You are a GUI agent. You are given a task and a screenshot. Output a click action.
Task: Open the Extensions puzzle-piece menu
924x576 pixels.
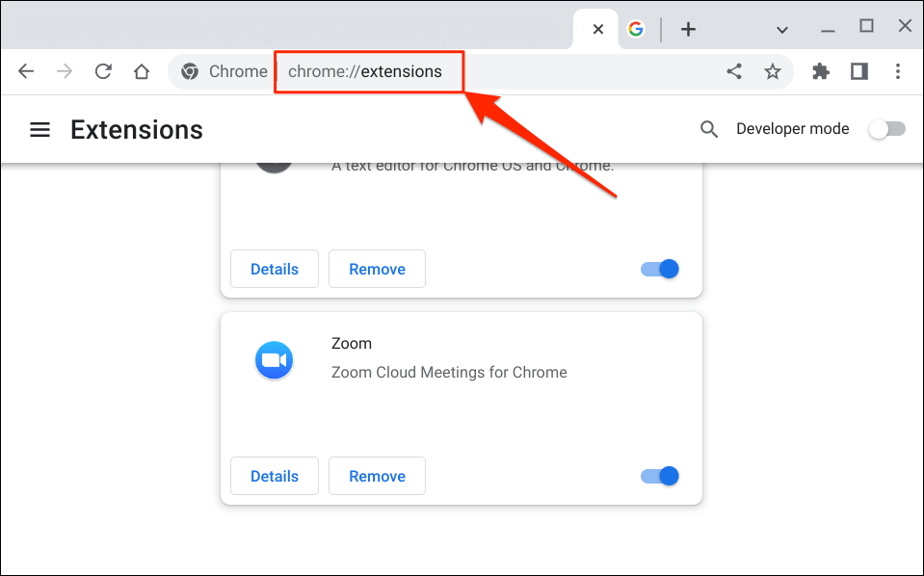click(x=821, y=71)
